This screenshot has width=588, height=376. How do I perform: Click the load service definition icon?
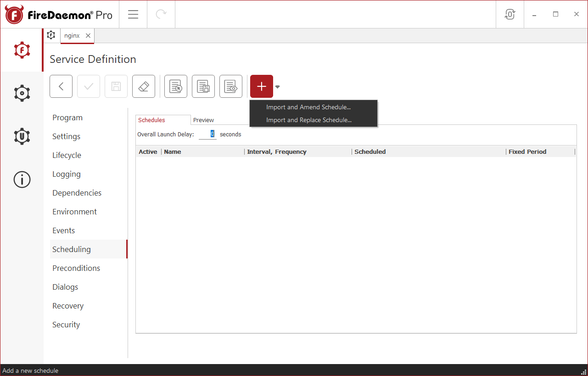point(176,86)
